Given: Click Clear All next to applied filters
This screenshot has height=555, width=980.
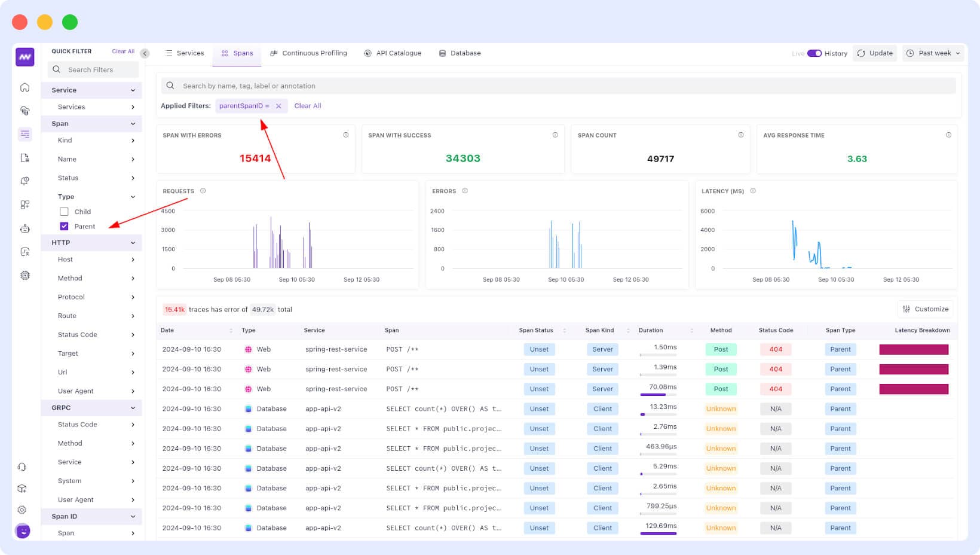Looking at the screenshot, I should point(308,106).
